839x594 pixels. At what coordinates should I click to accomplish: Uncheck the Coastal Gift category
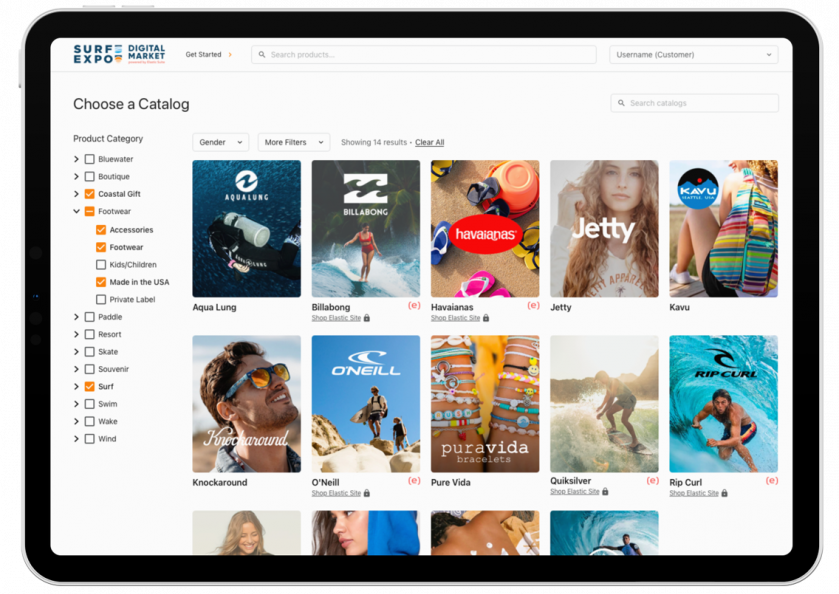pyautogui.click(x=90, y=194)
